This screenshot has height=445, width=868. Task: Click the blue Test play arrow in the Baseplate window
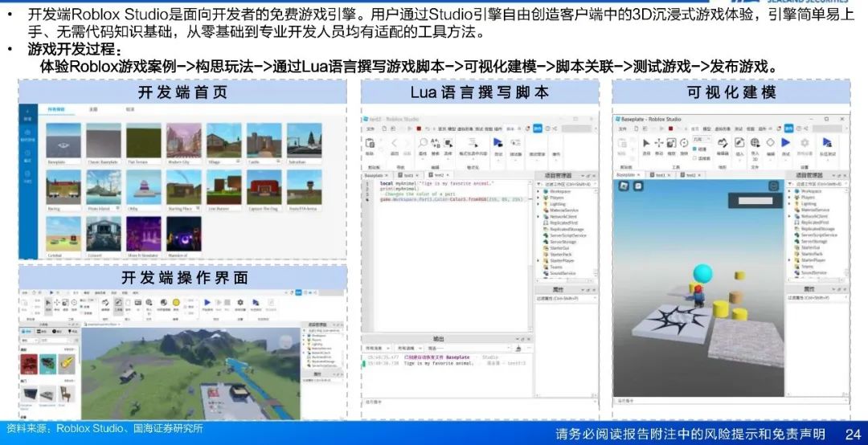pos(785,143)
